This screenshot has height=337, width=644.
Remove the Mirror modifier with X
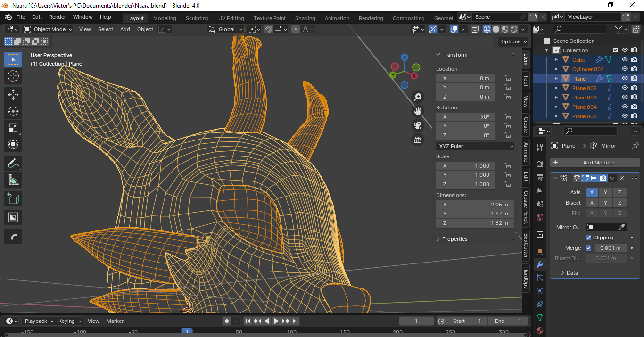622,178
